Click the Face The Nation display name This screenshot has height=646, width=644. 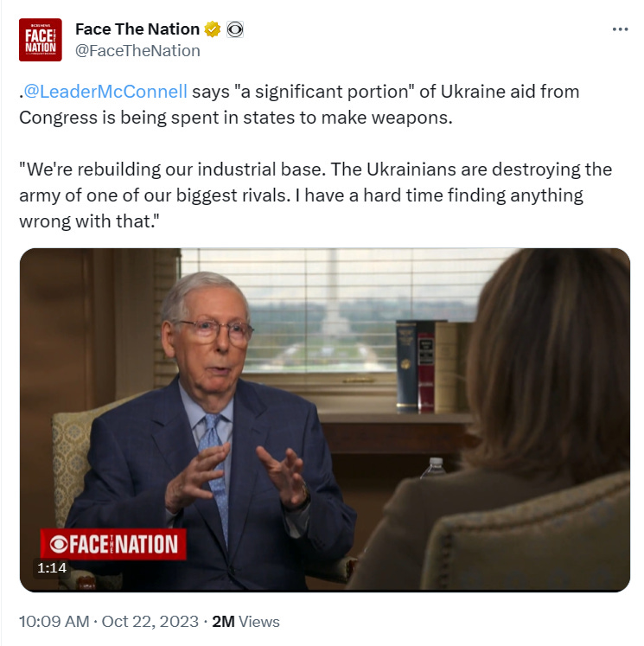[x=137, y=29]
